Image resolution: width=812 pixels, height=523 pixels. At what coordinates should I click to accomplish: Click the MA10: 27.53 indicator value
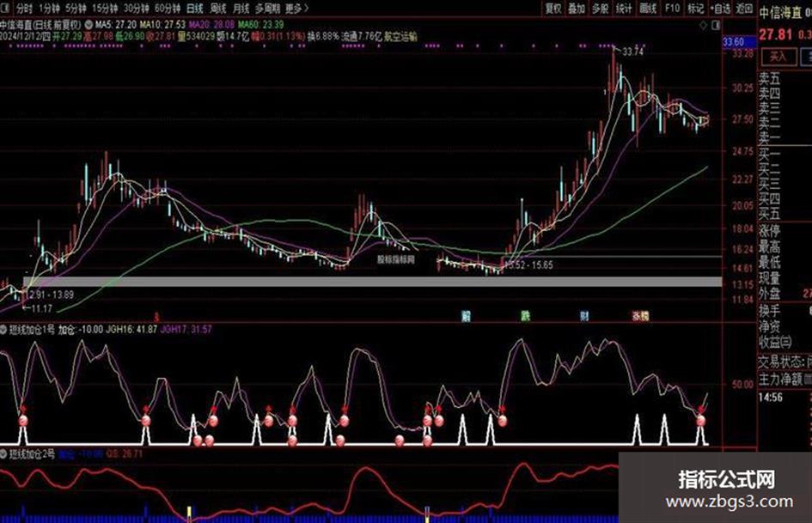(162, 24)
